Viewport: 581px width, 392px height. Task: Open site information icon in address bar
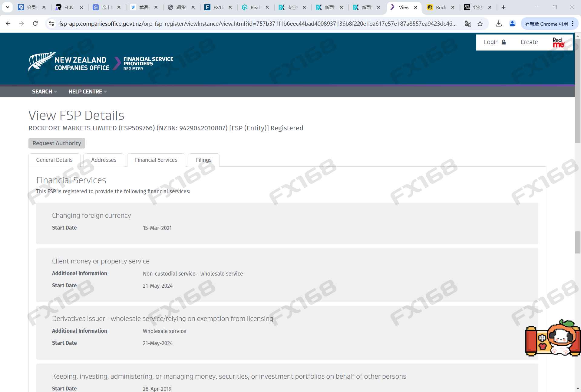click(x=51, y=24)
